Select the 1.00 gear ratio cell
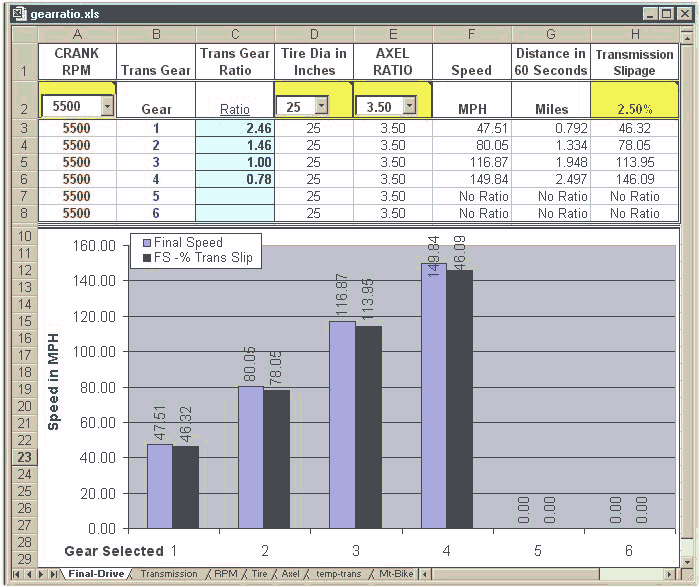This screenshot has width=700, height=587. coord(235,162)
